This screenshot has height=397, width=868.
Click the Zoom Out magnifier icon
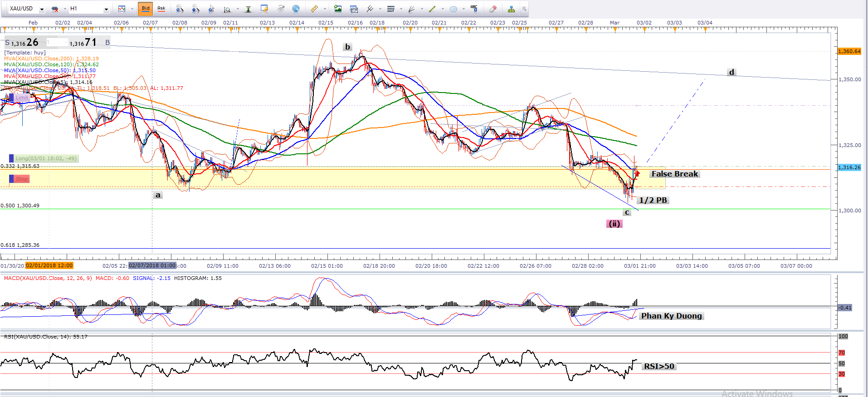click(195, 9)
